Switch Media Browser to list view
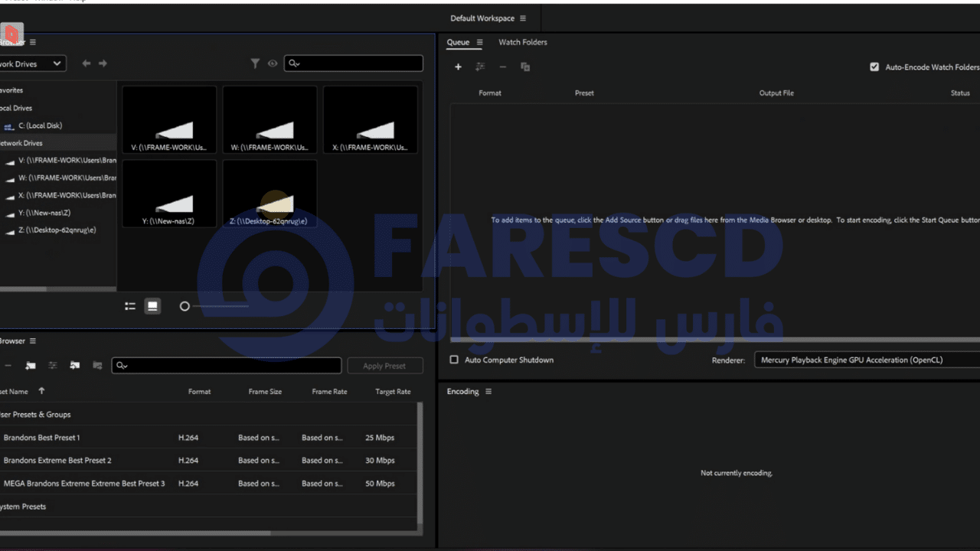This screenshot has width=980, height=551. (x=130, y=306)
